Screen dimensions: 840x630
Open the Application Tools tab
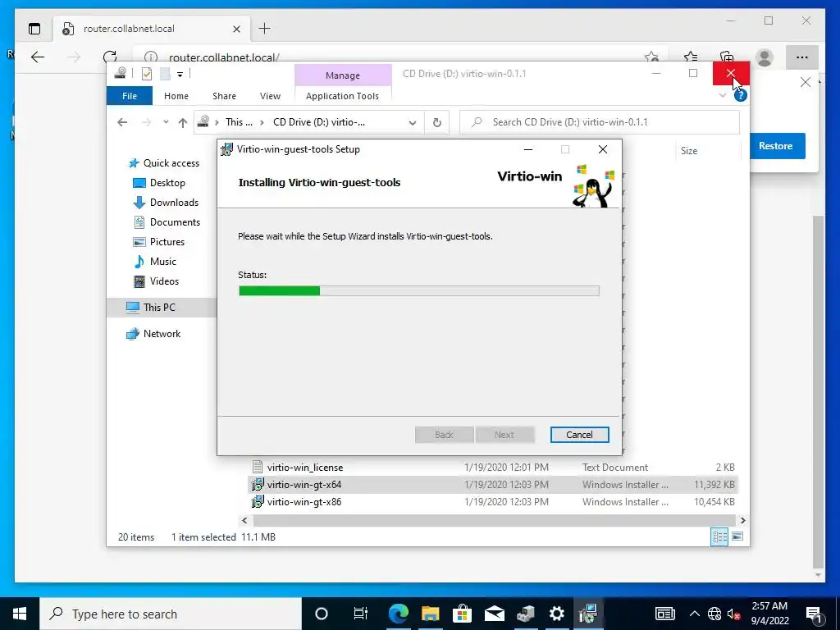tap(342, 96)
